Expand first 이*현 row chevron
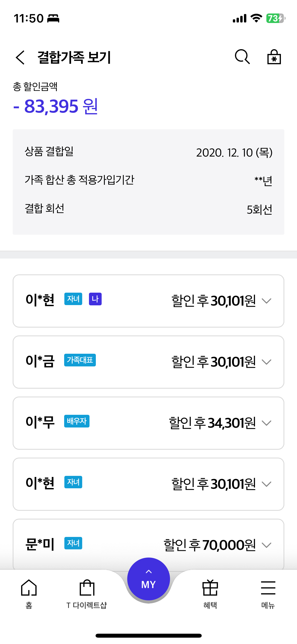Screen dimensions: 297x644 coord(266,301)
